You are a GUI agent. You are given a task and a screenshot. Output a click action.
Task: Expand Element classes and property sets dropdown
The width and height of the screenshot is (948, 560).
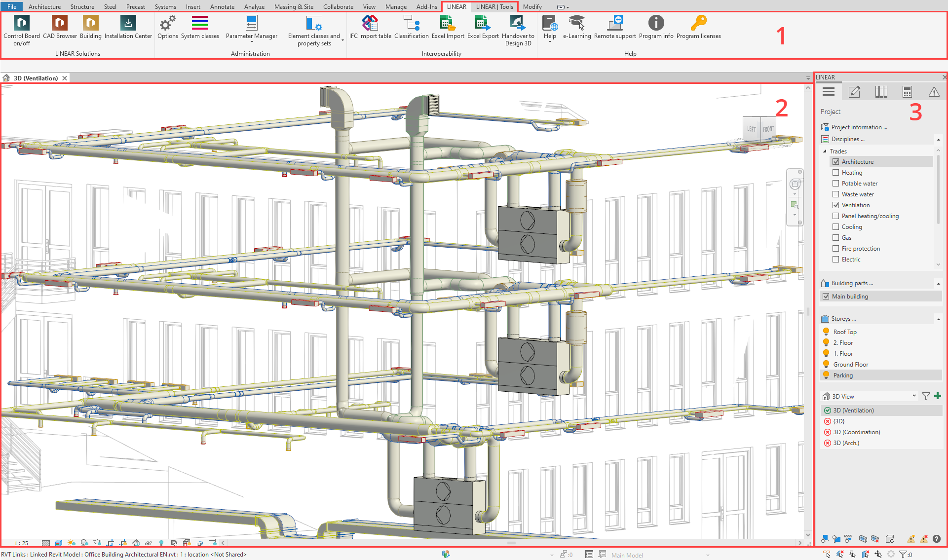pyautogui.click(x=343, y=40)
